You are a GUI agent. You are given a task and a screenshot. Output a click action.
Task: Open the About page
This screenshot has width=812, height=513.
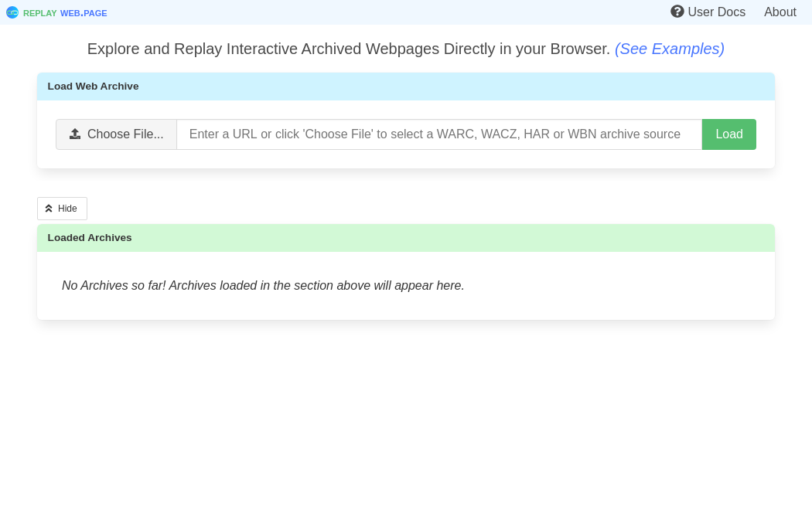pos(780,12)
